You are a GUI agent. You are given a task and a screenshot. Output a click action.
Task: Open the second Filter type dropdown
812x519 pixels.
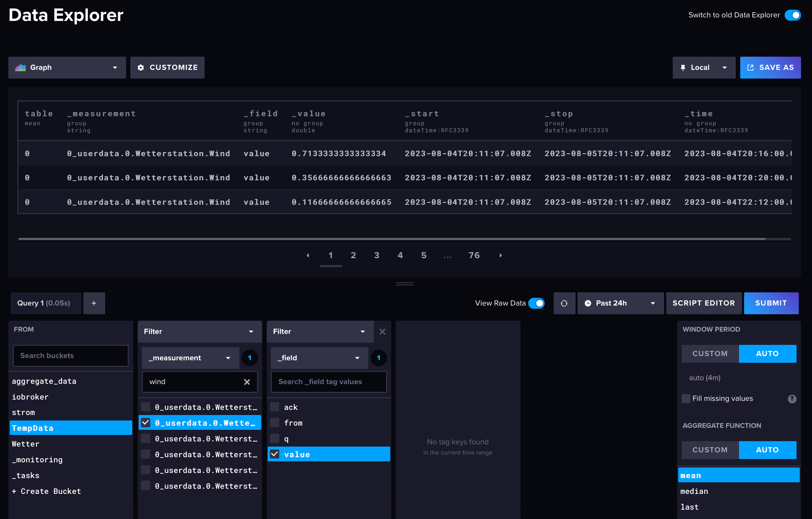coord(320,331)
